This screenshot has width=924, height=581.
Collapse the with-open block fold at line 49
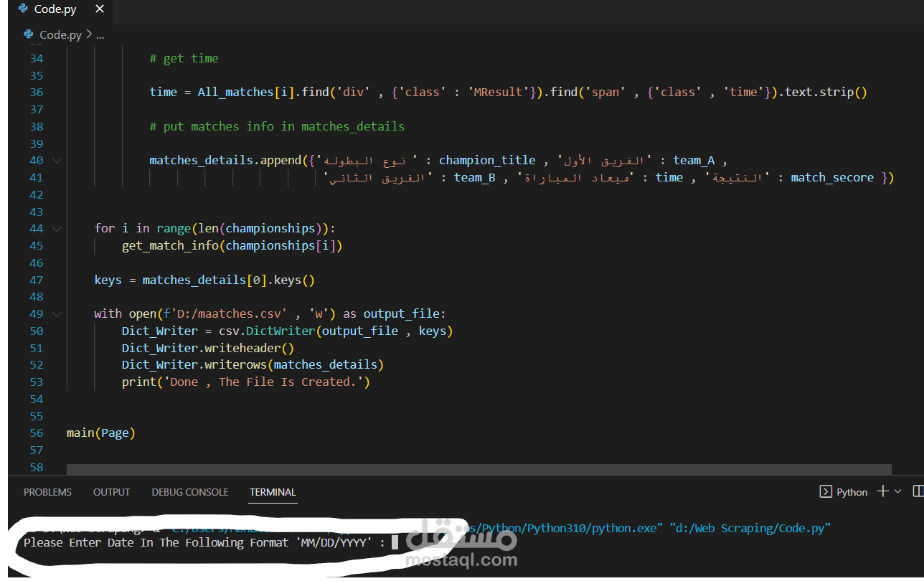57,313
